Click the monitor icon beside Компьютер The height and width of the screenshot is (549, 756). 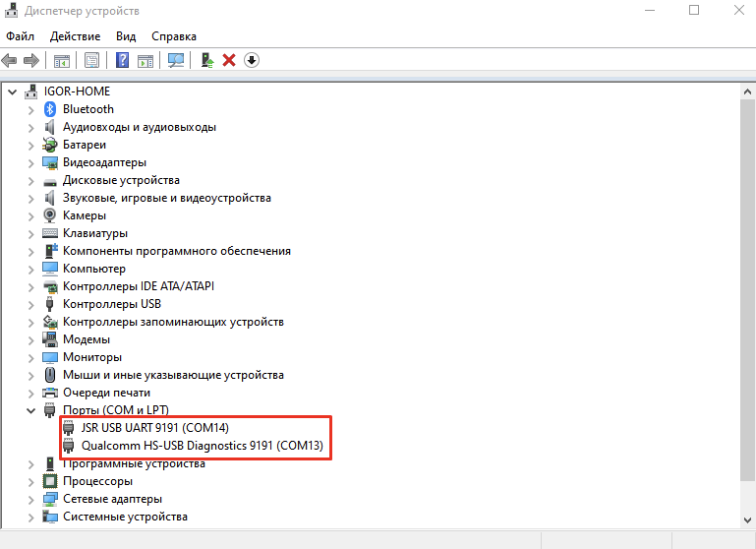coord(50,269)
